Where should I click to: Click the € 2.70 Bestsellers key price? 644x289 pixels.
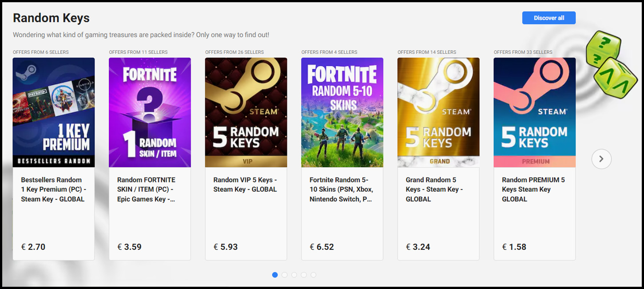(x=33, y=247)
